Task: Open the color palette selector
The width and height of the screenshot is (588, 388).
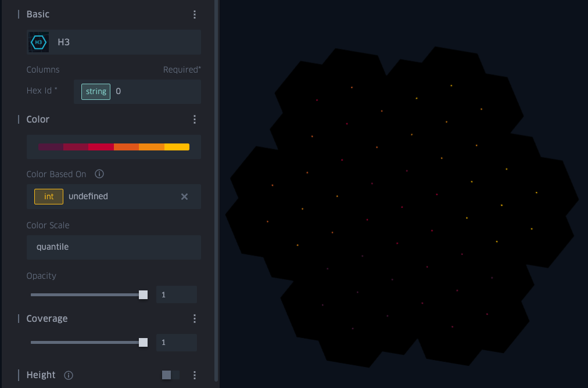Action: click(114, 146)
